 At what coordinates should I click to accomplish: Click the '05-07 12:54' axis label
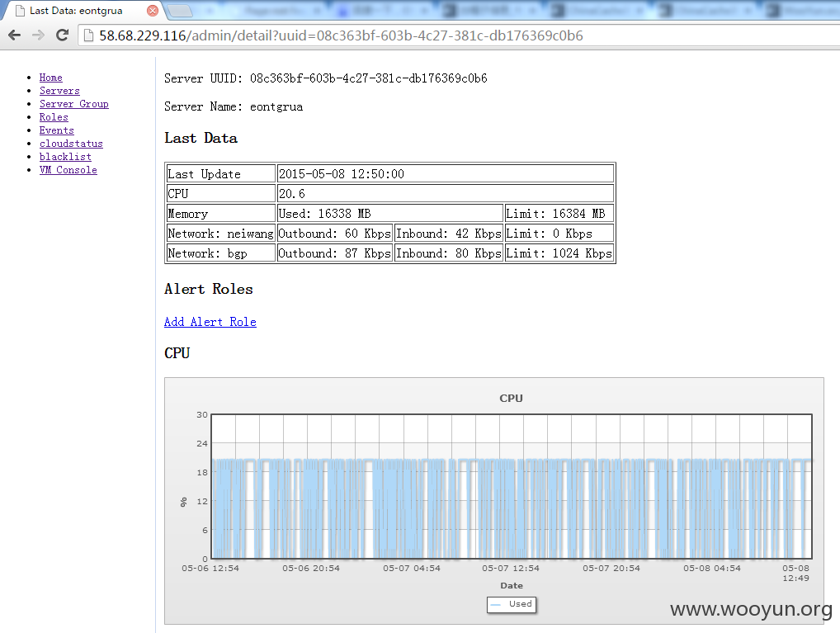tap(511, 568)
